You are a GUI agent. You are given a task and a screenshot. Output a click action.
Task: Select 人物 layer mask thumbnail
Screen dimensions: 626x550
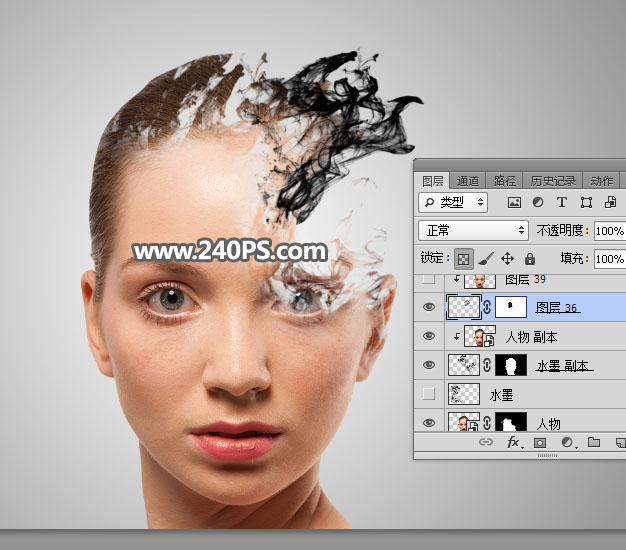click(511, 422)
